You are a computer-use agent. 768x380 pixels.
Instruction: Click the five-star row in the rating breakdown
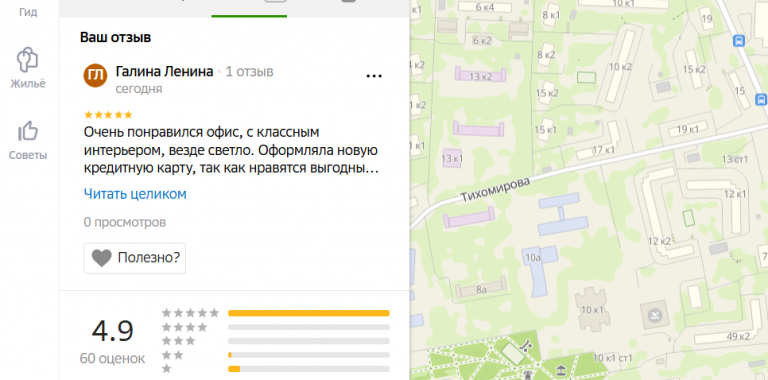click(276, 313)
